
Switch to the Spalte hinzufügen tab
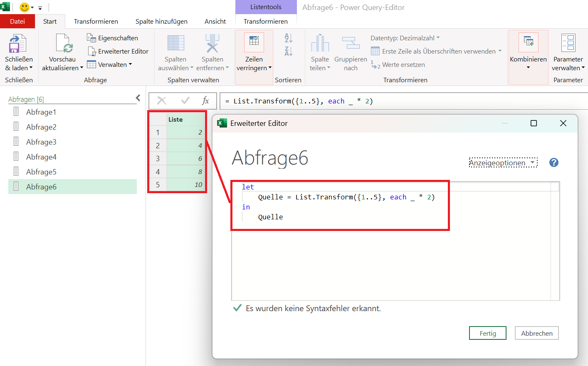pyautogui.click(x=161, y=21)
